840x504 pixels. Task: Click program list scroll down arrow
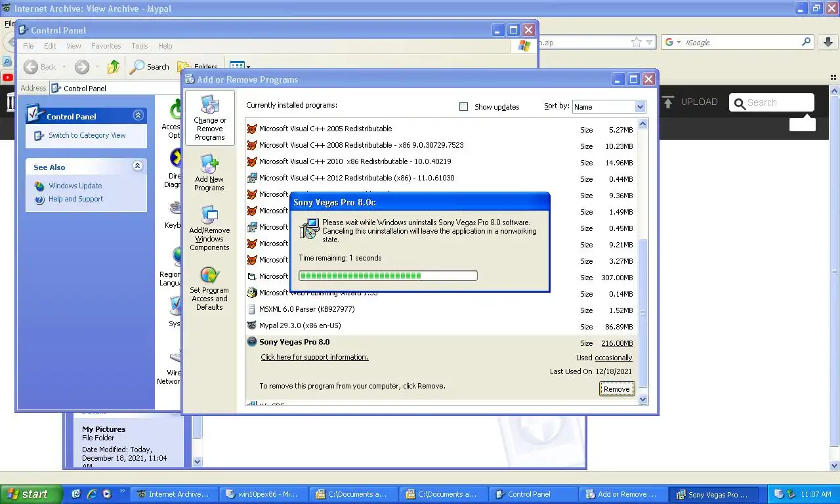(x=642, y=399)
